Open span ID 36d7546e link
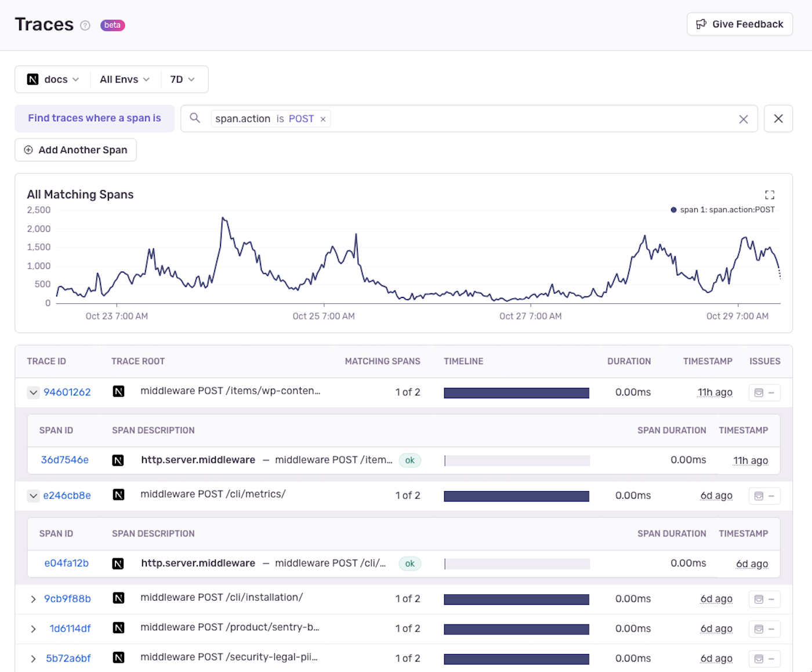The width and height of the screenshot is (812, 672). 64,460
